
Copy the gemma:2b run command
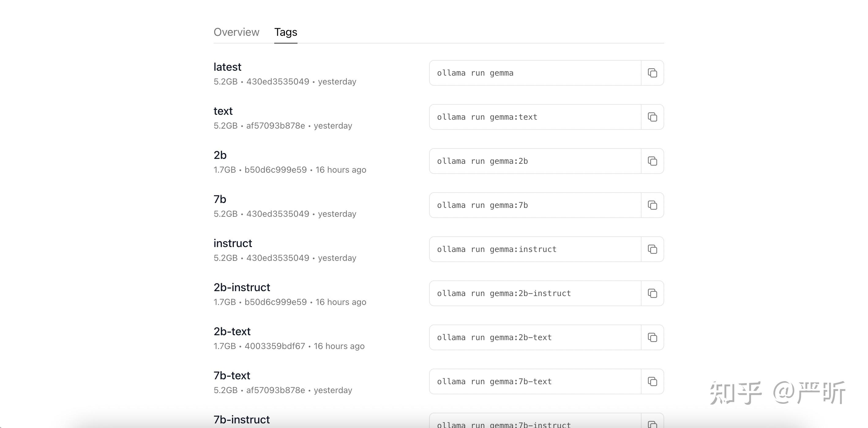tap(652, 161)
